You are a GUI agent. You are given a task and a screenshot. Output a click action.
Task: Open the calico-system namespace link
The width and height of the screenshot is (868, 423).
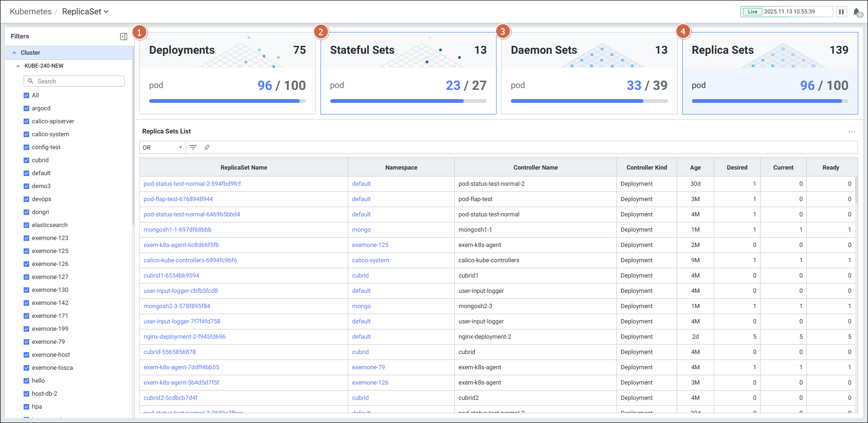click(x=370, y=260)
